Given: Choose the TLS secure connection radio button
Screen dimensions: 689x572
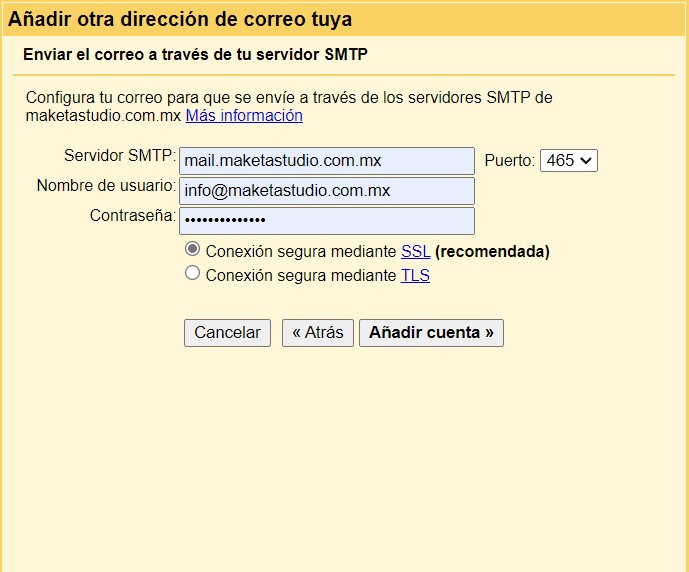Looking at the screenshot, I should (x=193, y=274).
